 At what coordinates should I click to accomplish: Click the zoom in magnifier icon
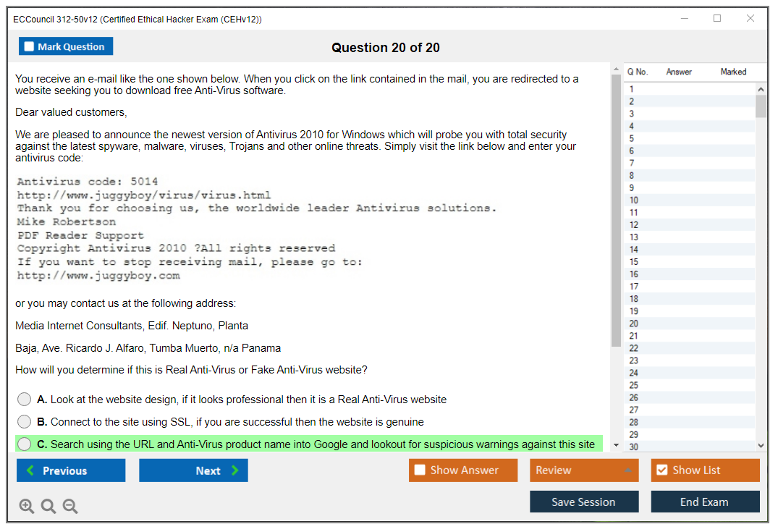pyautogui.click(x=26, y=506)
